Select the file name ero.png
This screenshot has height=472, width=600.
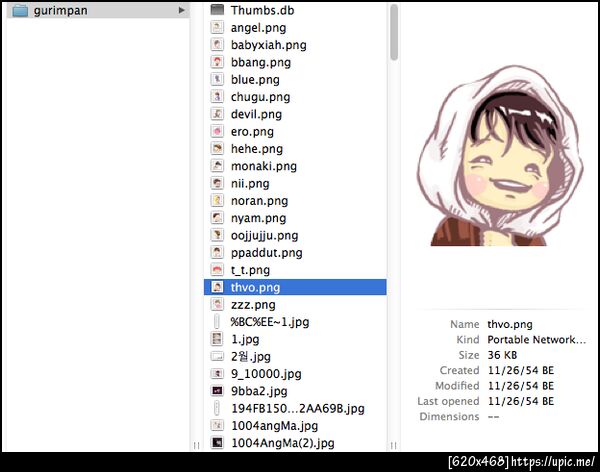(252, 132)
